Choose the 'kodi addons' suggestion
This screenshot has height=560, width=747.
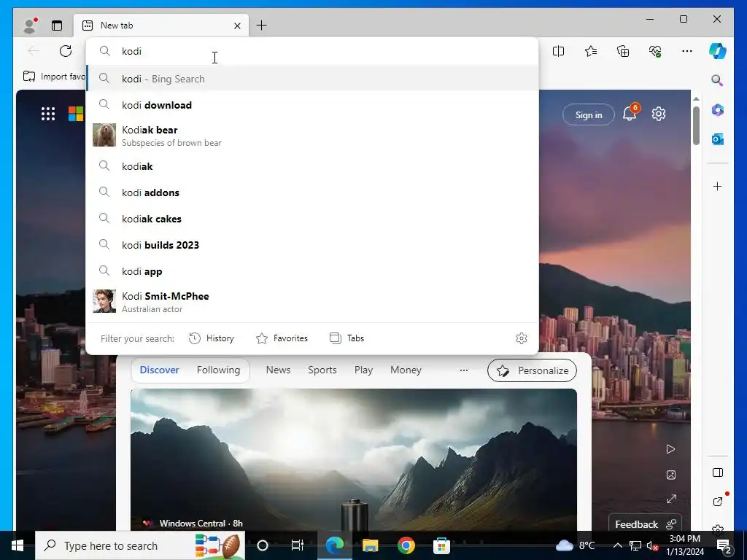(312, 192)
